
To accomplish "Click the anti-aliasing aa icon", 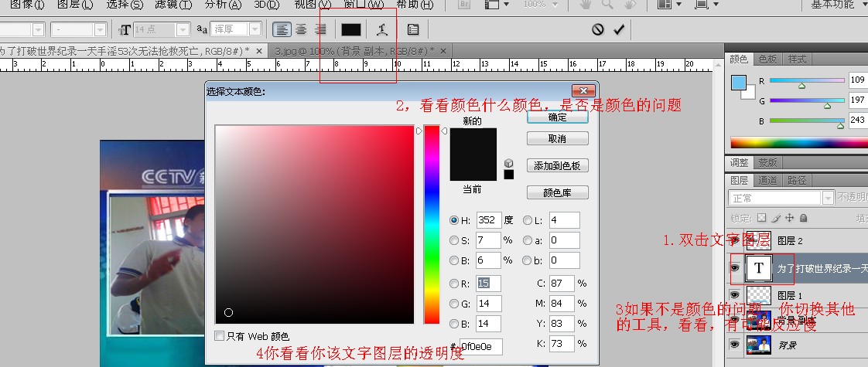I will 202,29.
